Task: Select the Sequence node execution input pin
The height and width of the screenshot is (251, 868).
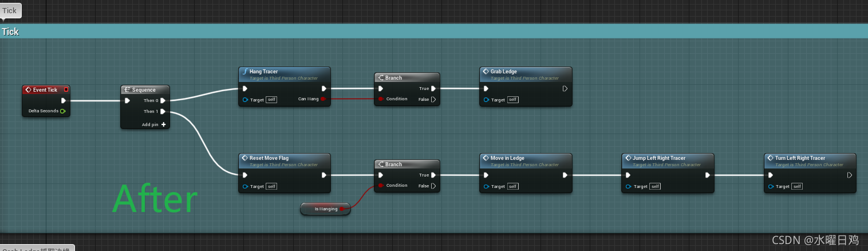Action: [x=127, y=100]
